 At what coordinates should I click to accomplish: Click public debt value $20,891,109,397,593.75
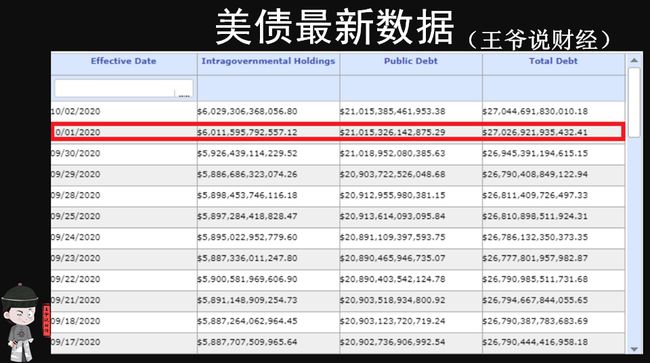[393, 237]
